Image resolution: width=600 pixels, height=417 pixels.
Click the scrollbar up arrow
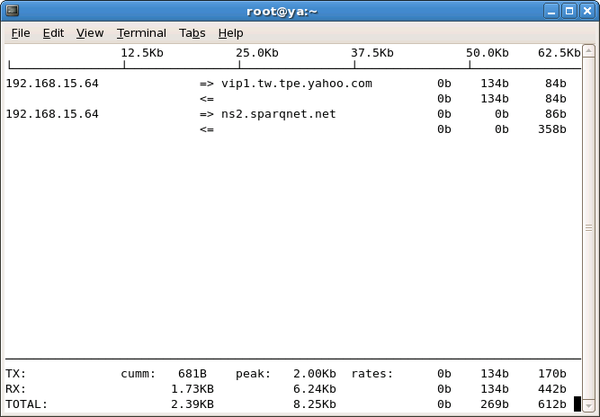point(589,51)
